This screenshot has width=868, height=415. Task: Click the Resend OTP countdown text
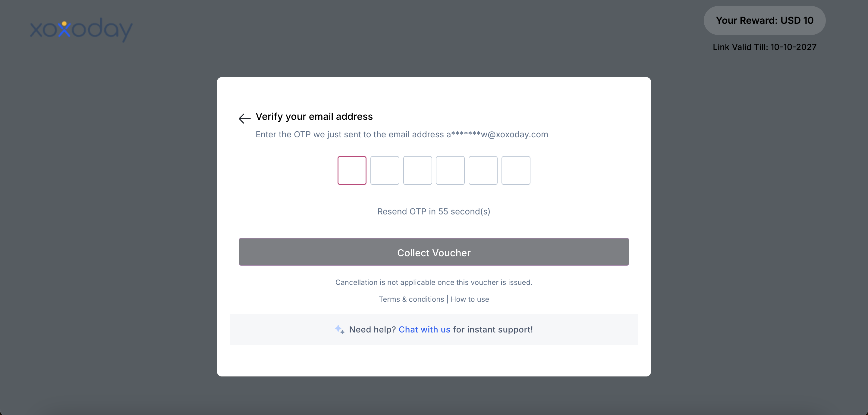(x=434, y=211)
